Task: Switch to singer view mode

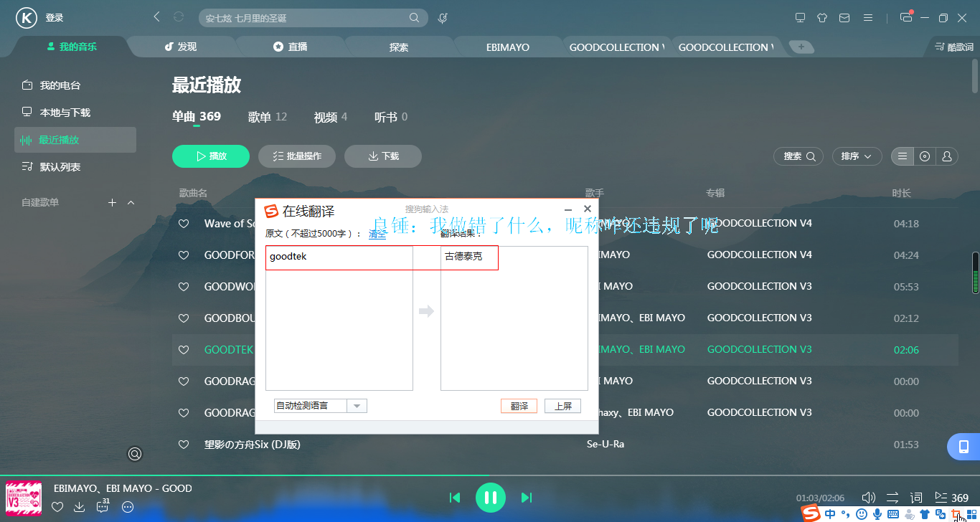Action: [947, 156]
